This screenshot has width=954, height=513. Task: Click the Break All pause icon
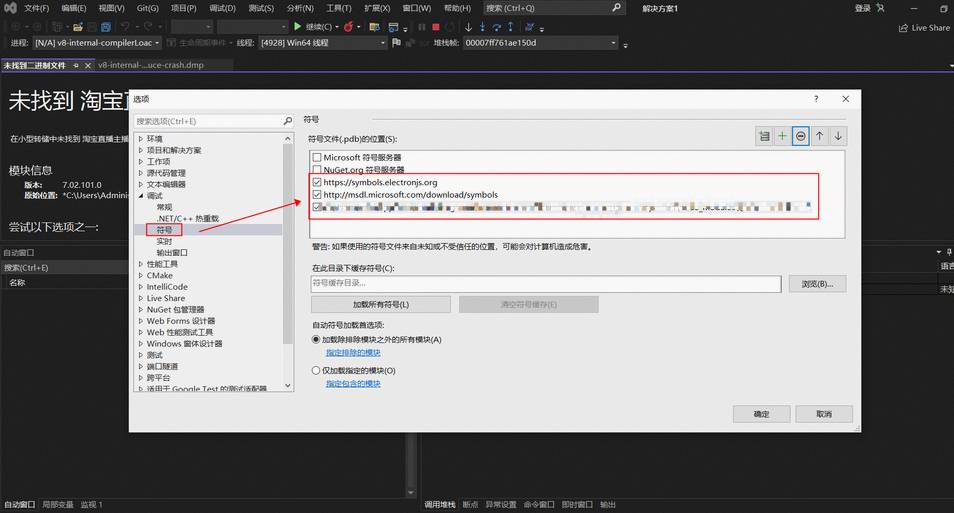(x=422, y=27)
